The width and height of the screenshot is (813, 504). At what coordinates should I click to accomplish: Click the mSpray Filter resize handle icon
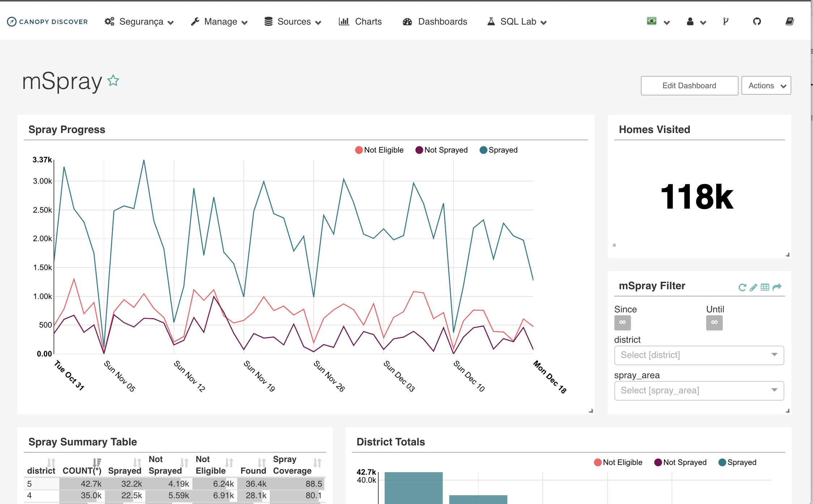point(787,411)
